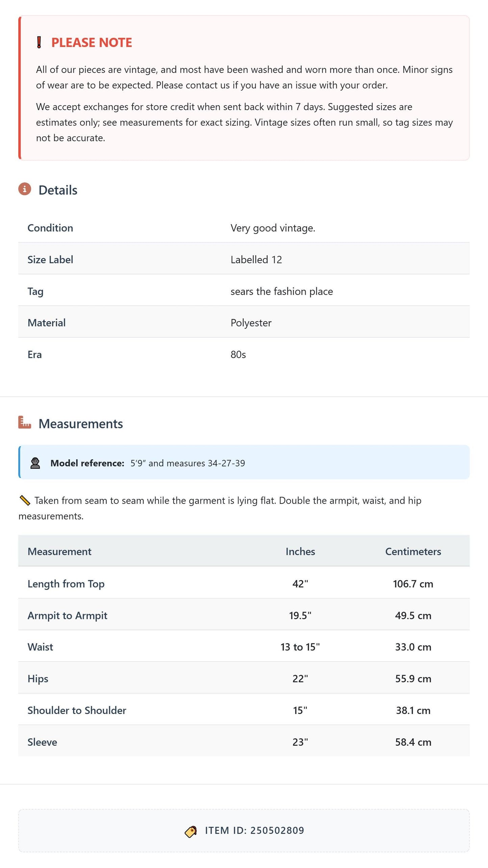Click the Measurement column header
The width and height of the screenshot is (488, 868).
[59, 552]
